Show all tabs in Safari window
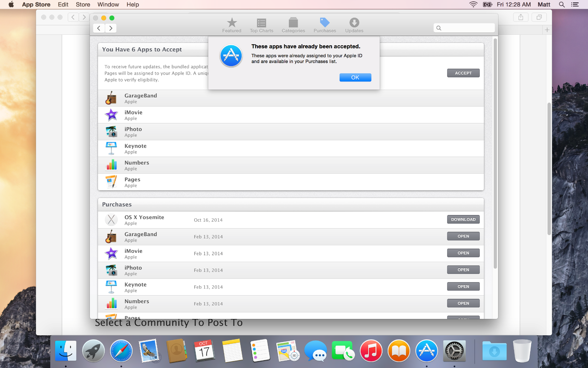Image resolution: width=588 pixels, height=368 pixels. [539, 17]
